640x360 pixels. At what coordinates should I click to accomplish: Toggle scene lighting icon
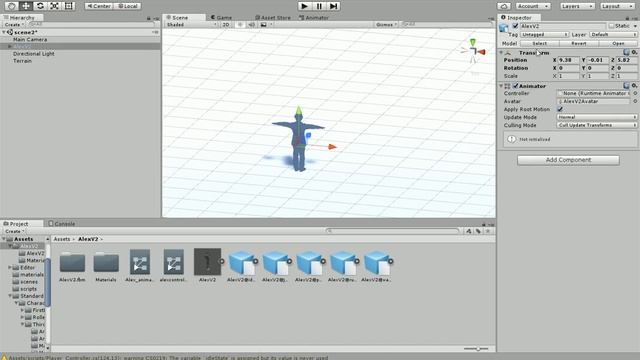click(x=240, y=24)
